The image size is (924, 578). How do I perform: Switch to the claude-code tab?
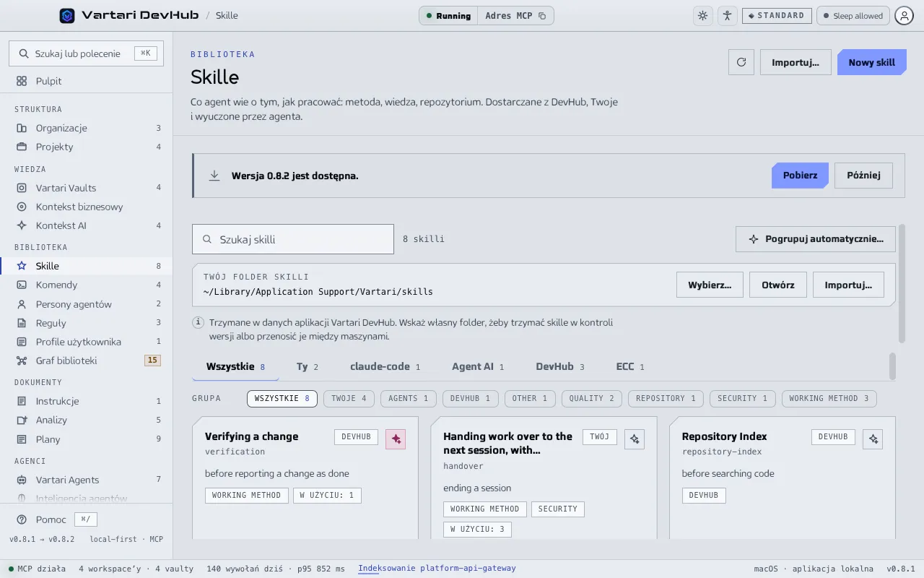point(385,367)
